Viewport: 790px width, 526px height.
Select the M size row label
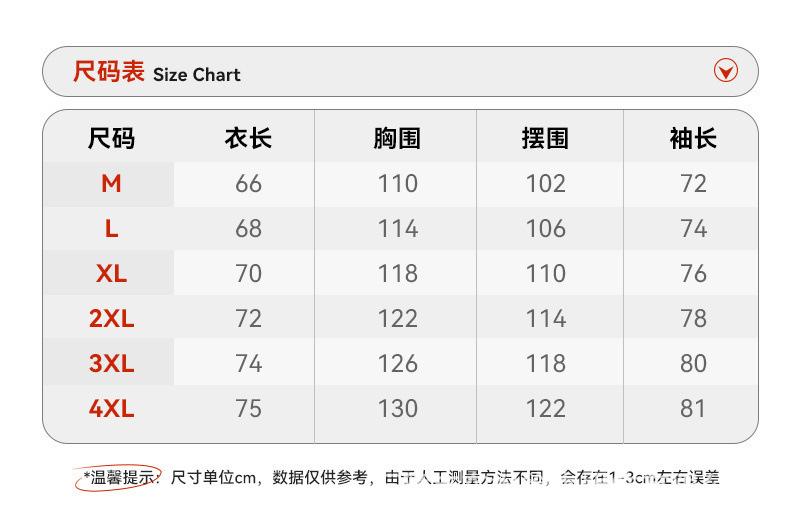pyautogui.click(x=111, y=183)
